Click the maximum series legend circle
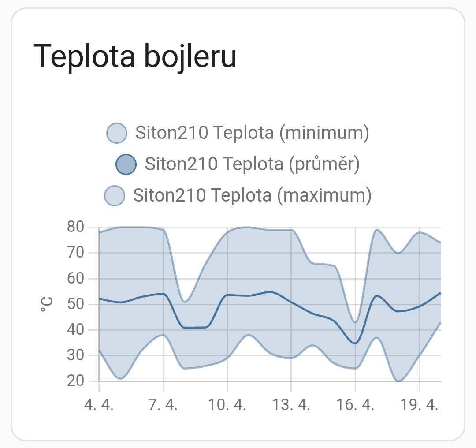The height and width of the screenshot is (448, 476). [x=115, y=196]
